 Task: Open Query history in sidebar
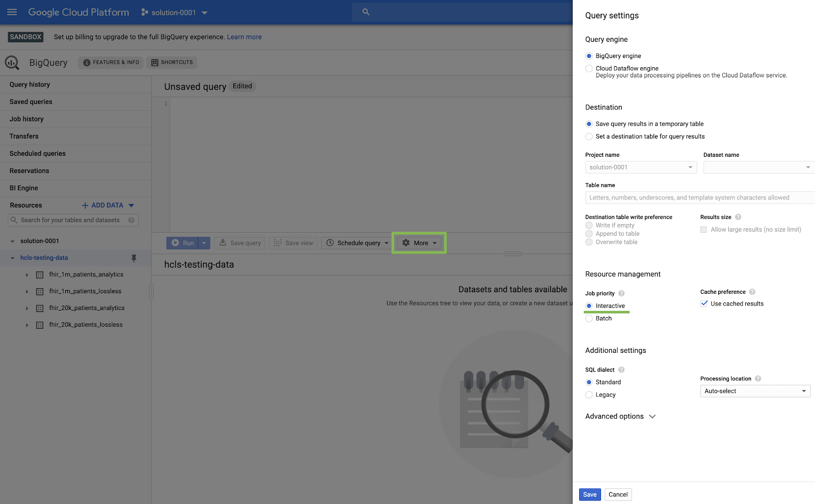tap(30, 85)
